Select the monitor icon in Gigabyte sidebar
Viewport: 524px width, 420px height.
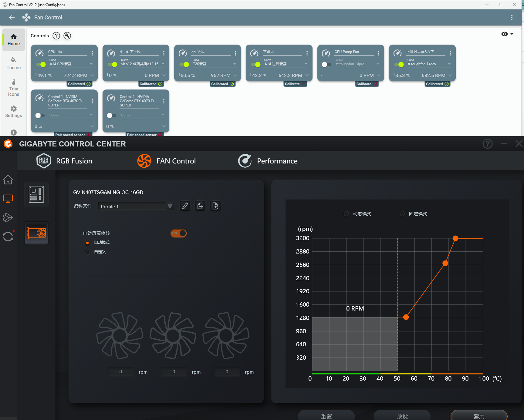8,199
